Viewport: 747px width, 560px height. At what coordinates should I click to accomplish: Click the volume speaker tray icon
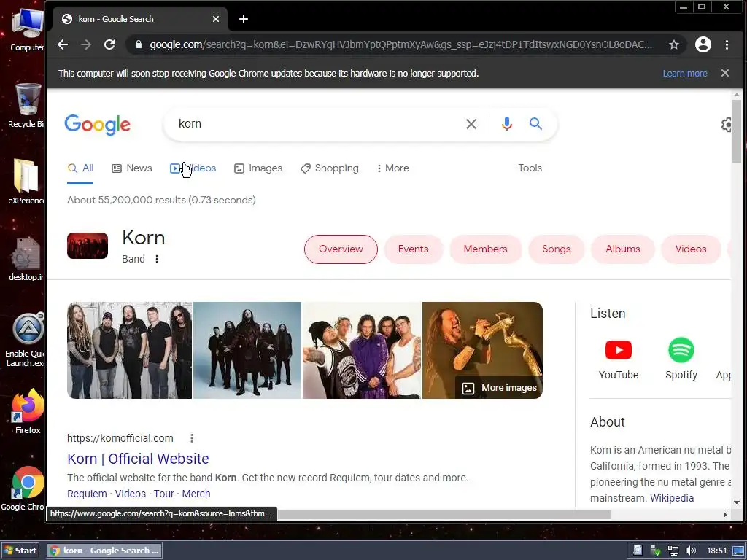(690, 551)
